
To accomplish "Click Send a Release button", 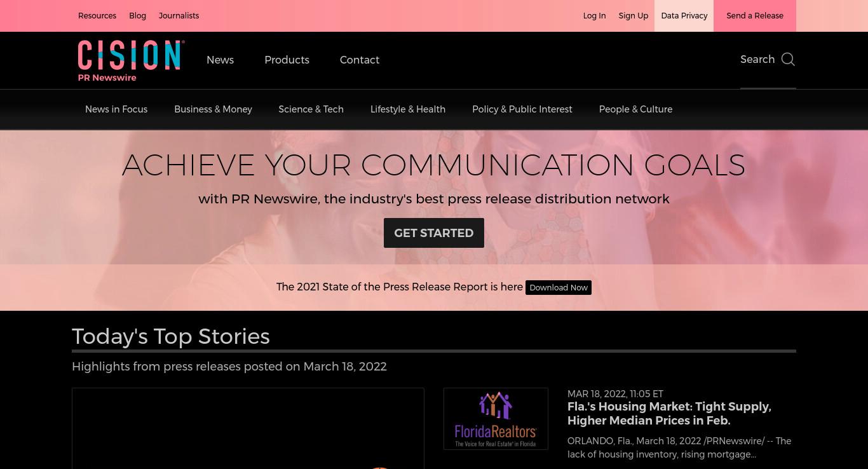I will point(755,15).
